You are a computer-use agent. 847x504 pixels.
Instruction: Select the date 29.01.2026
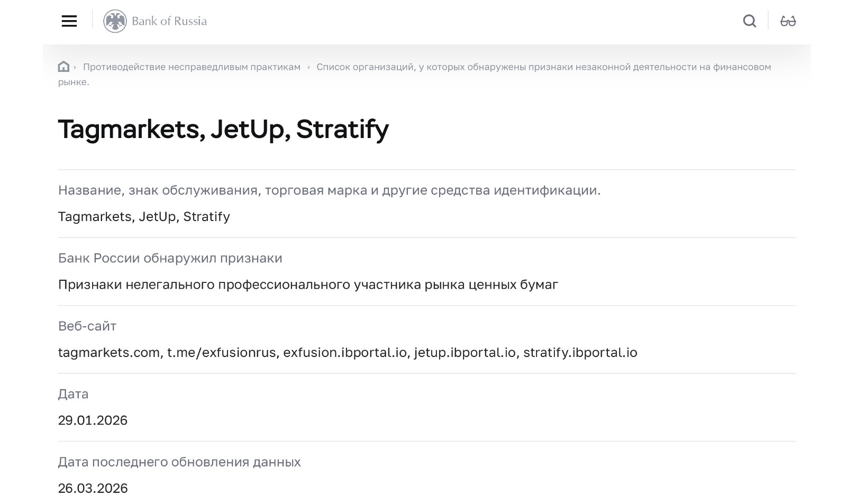(93, 420)
